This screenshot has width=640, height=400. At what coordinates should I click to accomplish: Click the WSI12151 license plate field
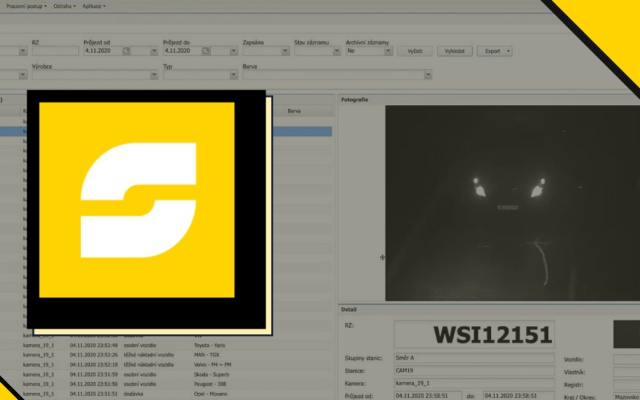(474, 335)
